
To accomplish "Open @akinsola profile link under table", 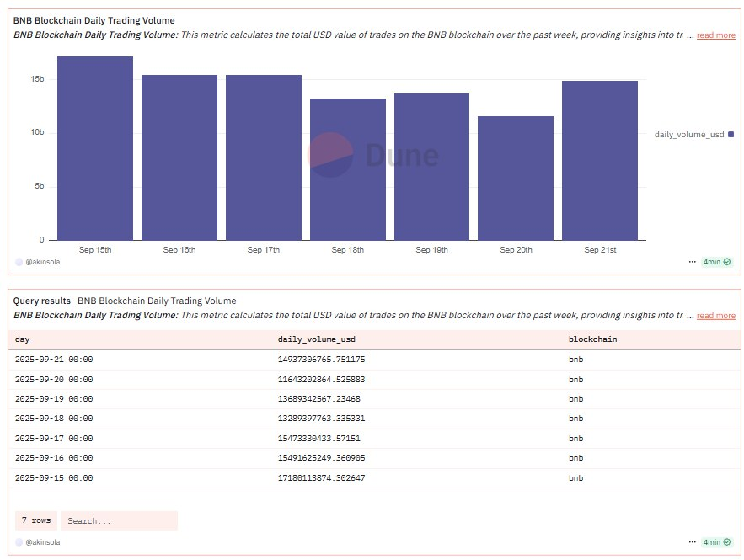I will point(43,542).
